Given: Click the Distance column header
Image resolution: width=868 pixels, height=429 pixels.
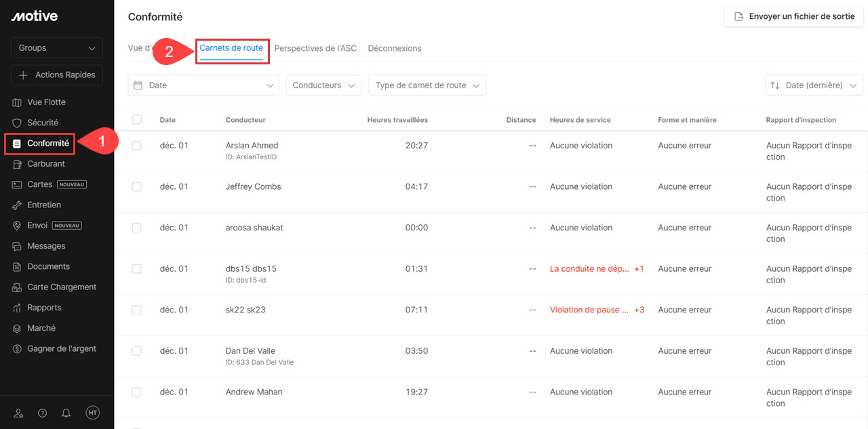Looking at the screenshot, I should click(521, 120).
